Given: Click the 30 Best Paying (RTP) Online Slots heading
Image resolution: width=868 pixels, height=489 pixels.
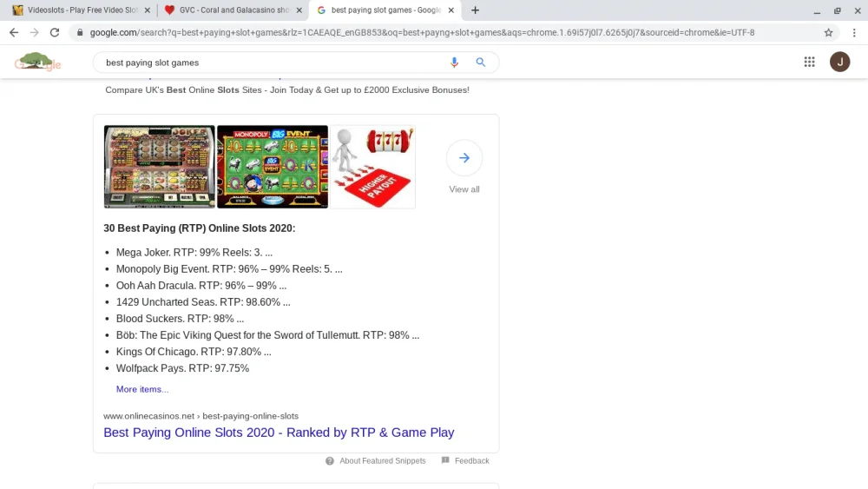Looking at the screenshot, I should coord(200,228).
